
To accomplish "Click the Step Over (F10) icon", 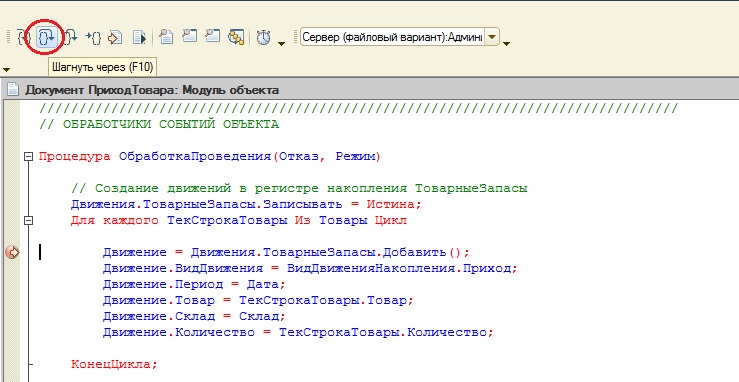I will pyautogui.click(x=46, y=37).
